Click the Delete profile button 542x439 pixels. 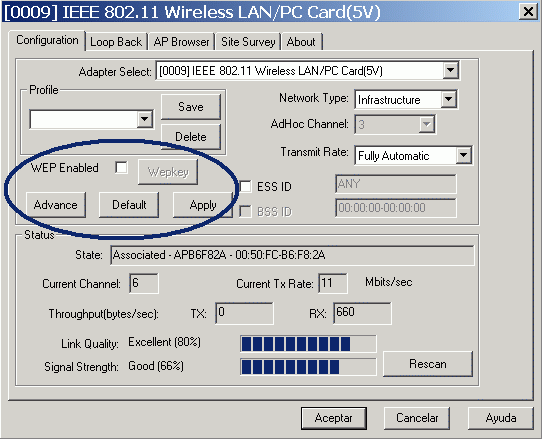pos(191,137)
